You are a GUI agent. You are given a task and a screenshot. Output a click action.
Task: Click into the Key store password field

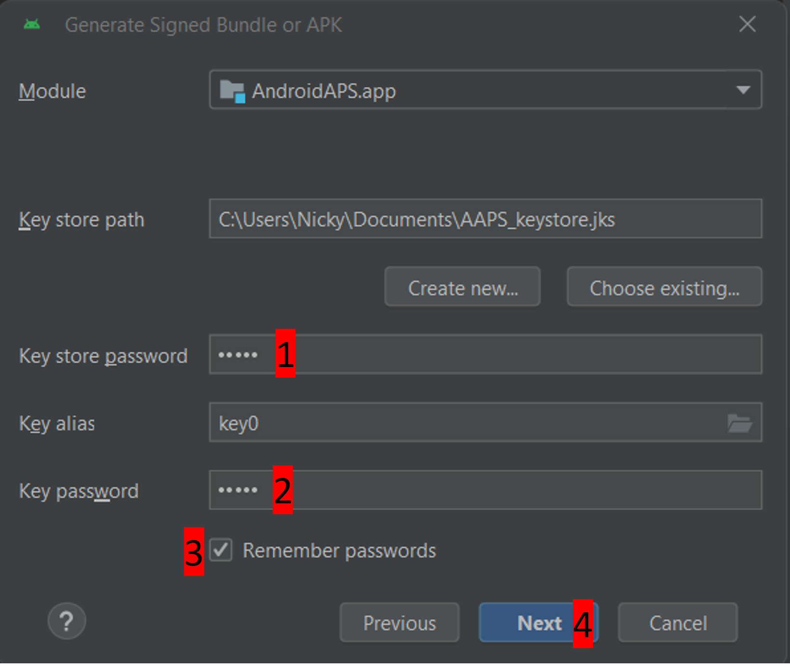click(x=486, y=355)
